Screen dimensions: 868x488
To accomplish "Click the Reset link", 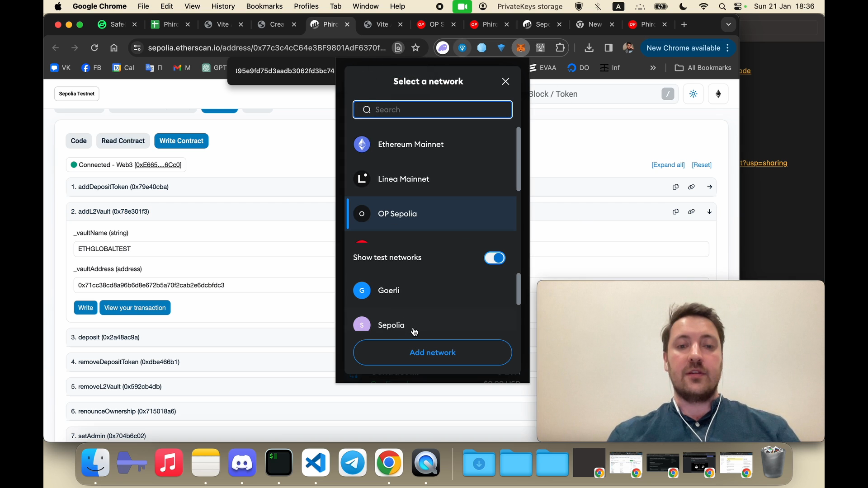I will (702, 165).
